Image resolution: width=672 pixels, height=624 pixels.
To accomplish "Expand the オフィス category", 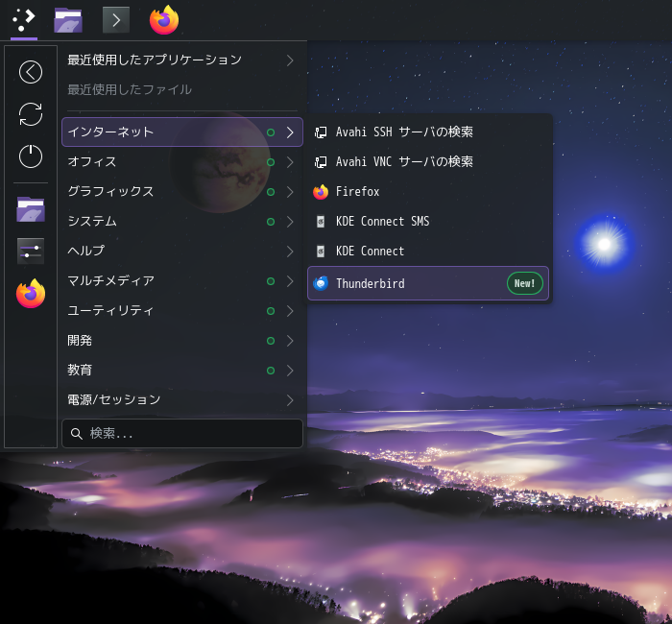I will 182,162.
